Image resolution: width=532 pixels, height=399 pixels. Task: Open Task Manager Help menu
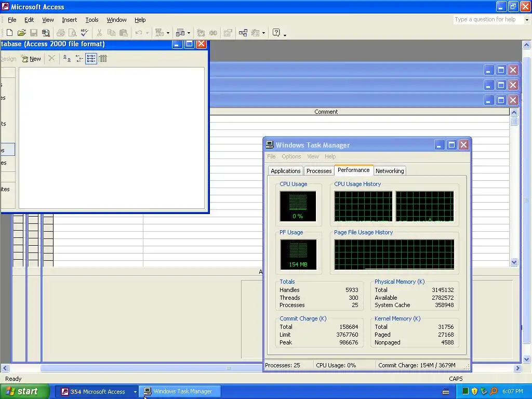(330, 156)
